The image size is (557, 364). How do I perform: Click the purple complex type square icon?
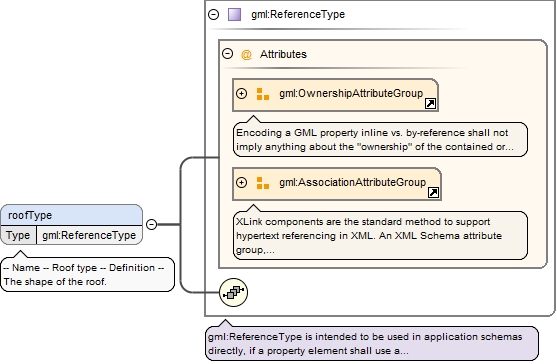[234, 15]
